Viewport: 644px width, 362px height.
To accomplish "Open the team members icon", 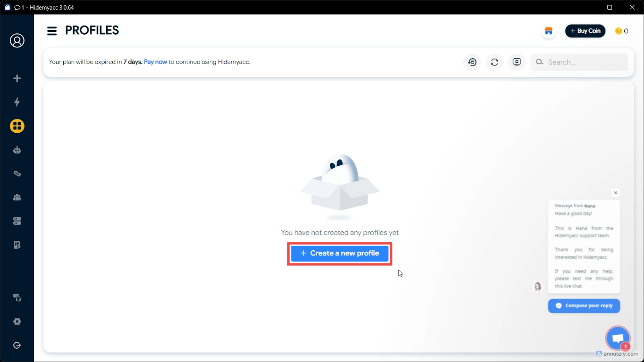I will point(17,197).
